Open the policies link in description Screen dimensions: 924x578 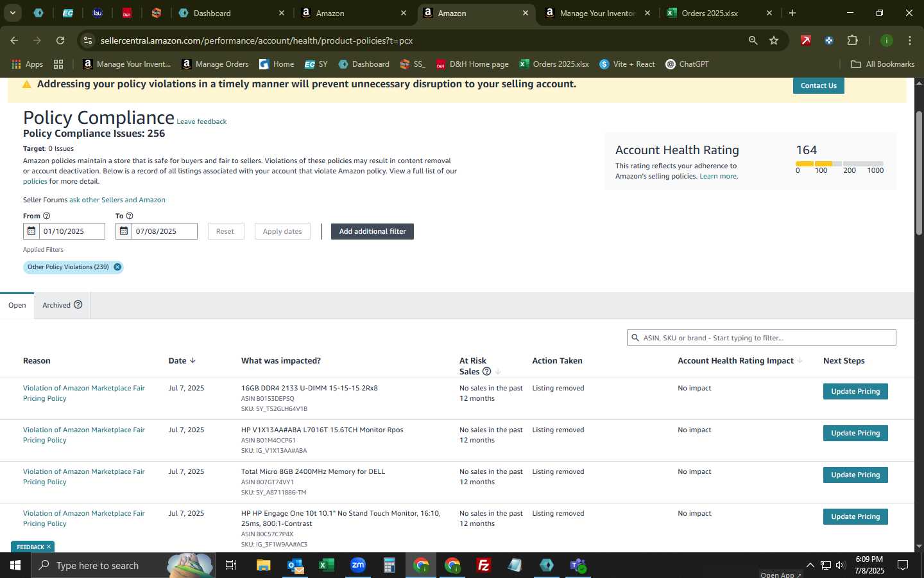pyautogui.click(x=35, y=181)
